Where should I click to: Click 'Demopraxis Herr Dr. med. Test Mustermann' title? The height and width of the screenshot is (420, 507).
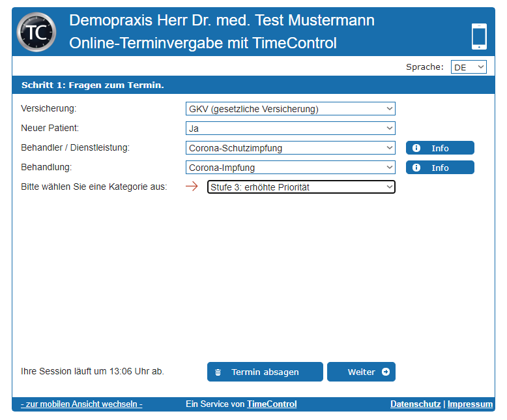tap(222, 20)
